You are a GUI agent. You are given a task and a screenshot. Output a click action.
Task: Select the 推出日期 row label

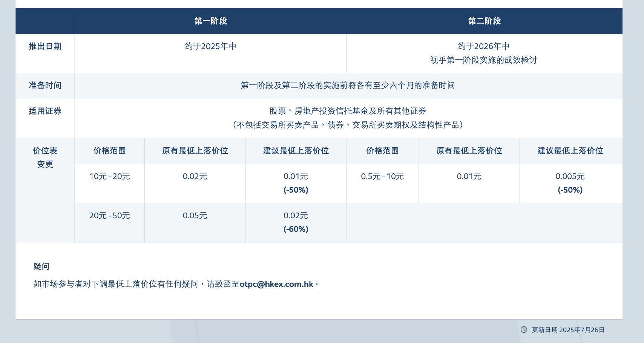45,46
